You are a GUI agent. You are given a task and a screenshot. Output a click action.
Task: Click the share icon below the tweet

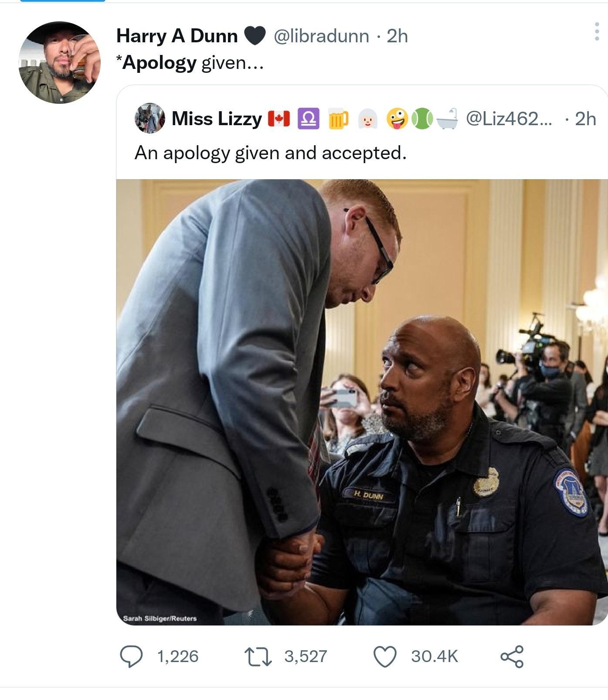coord(512,656)
